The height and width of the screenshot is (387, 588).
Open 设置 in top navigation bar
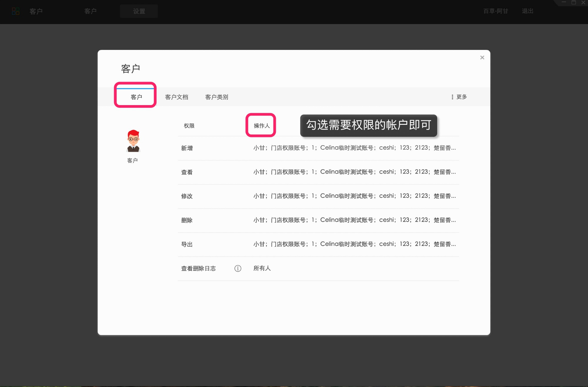point(139,11)
